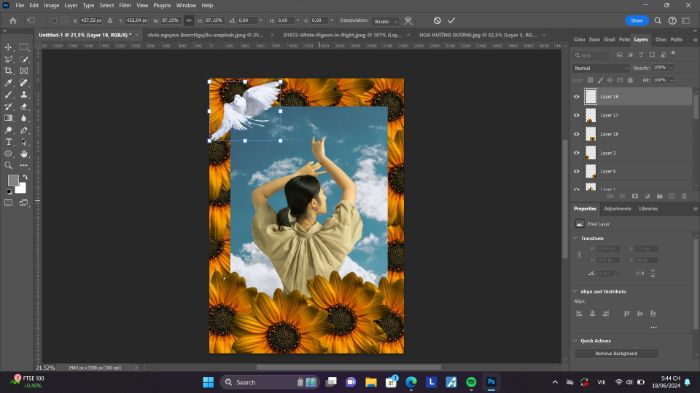Collapse the Transform section

[575, 238]
